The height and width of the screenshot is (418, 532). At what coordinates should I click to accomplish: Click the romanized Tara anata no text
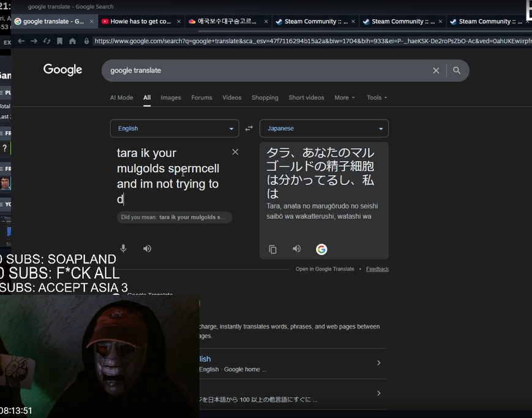pyautogui.click(x=322, y=211)
